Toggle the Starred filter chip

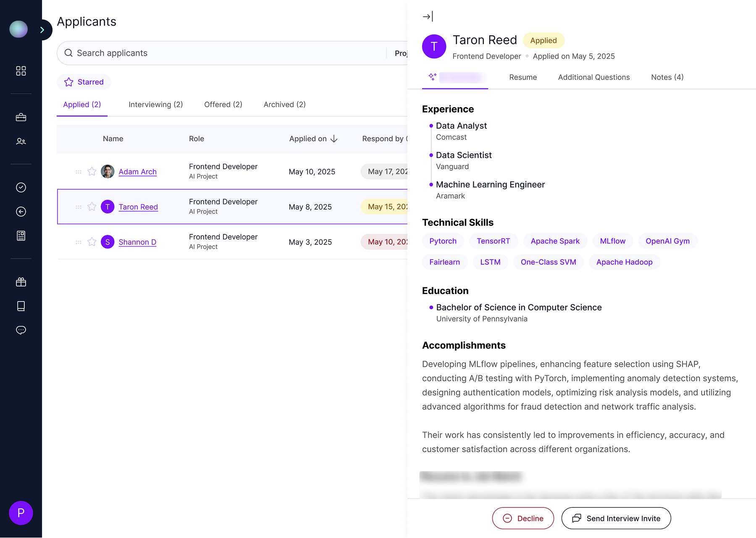tap(84, 82)
